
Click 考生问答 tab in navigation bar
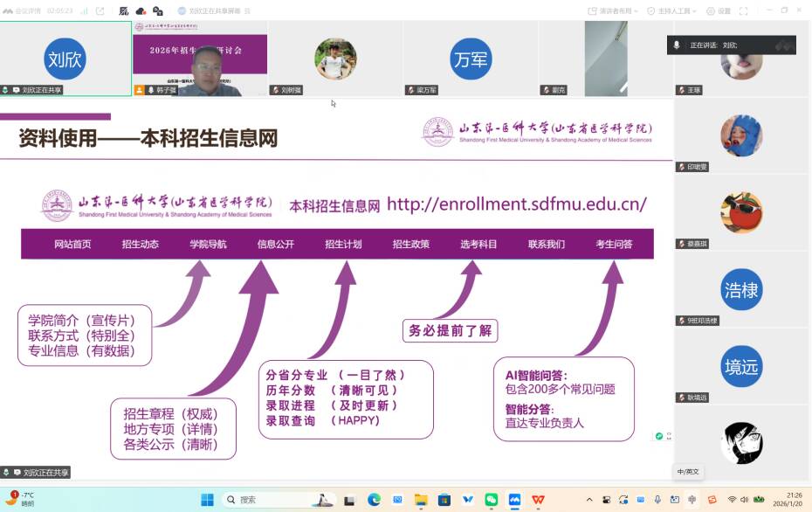pyautogui.click(x=614, y=245)
